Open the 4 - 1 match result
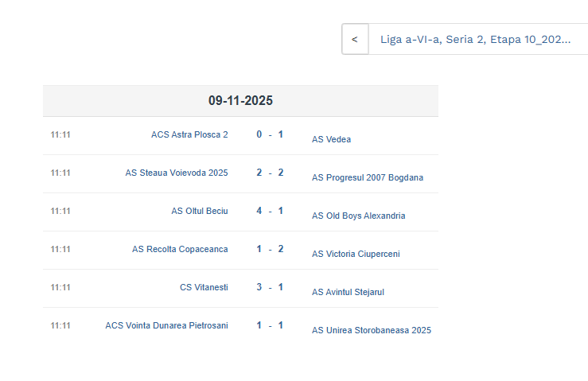588x381 pixels. tap(270, 211)
